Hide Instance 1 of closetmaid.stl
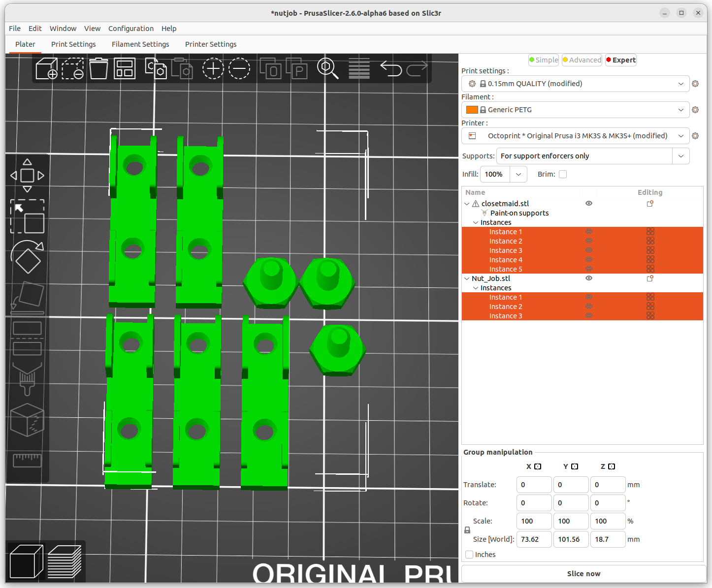 click(589, 231)
